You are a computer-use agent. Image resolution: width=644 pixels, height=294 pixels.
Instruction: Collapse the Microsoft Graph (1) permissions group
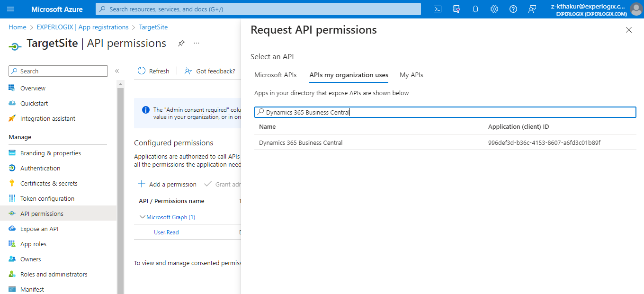(x=142, y=217)
